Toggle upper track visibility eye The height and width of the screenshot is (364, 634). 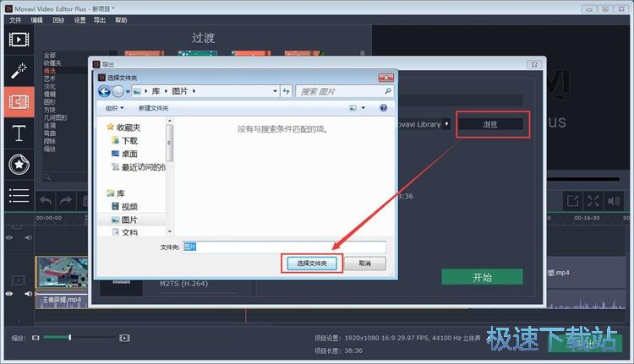(x=9, y=237)
